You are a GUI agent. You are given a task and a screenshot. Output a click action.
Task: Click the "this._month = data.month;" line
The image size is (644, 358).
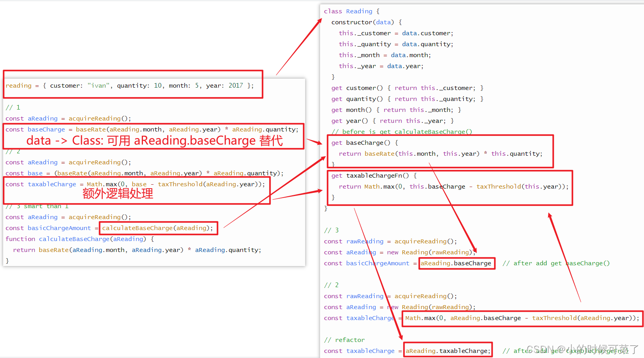(x=385, y=55)
